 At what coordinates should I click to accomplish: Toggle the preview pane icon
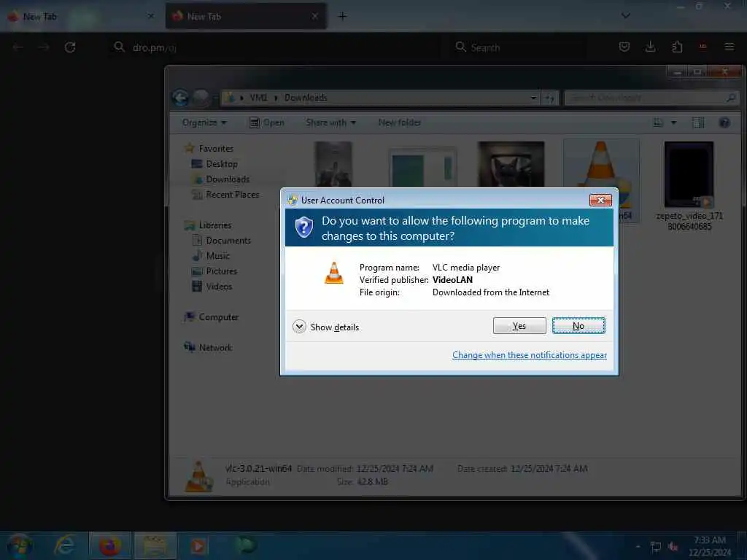click(x=698, y=122)
